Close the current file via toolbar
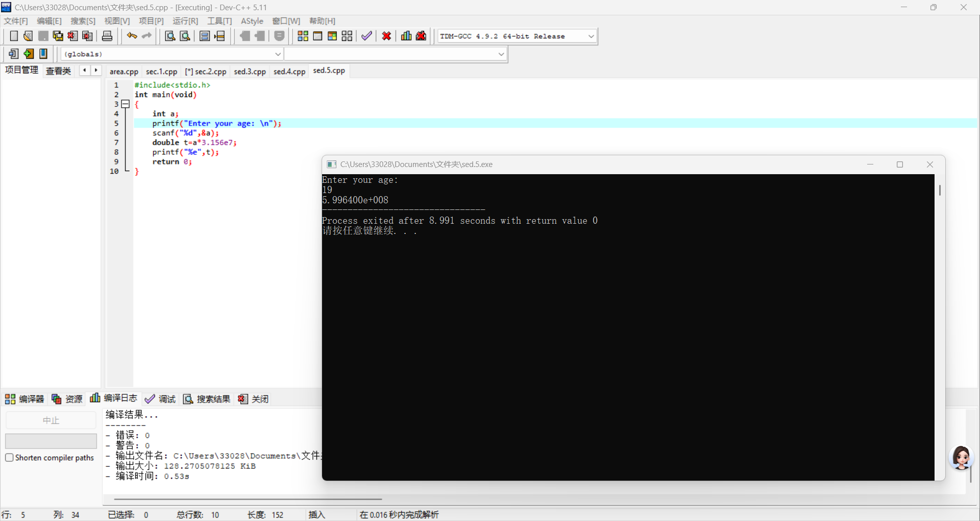980x521 pixels. click(x=72, y=36)
